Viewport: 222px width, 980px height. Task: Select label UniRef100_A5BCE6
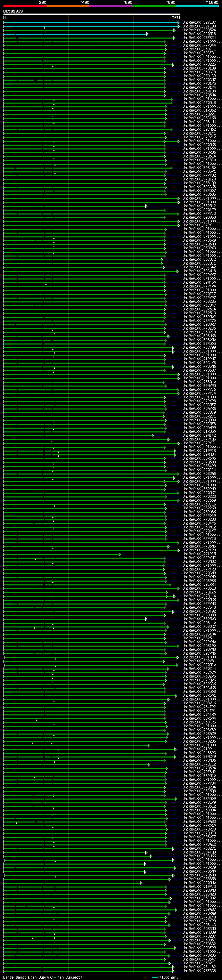tap(199, 504)
